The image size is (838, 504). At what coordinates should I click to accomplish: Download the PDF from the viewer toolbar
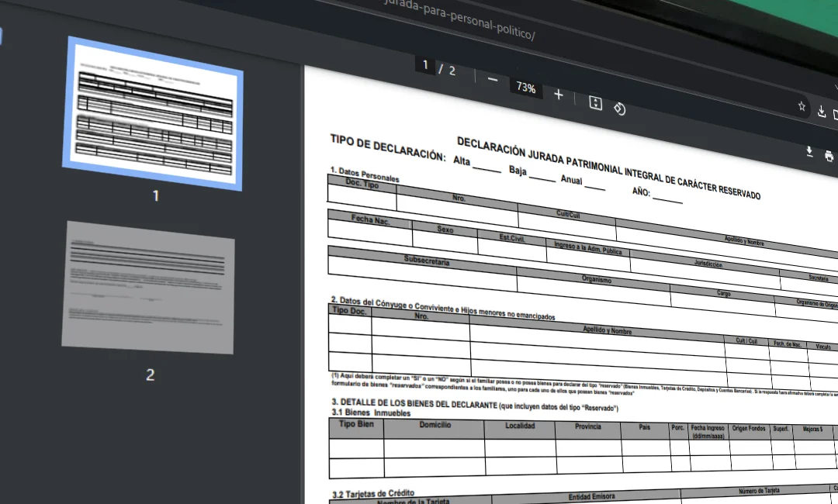pyautogui.click(x=809, y=152)
